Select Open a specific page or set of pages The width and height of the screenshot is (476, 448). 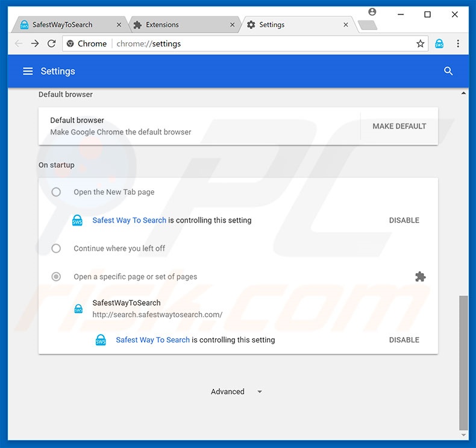(x=56, y=277)
